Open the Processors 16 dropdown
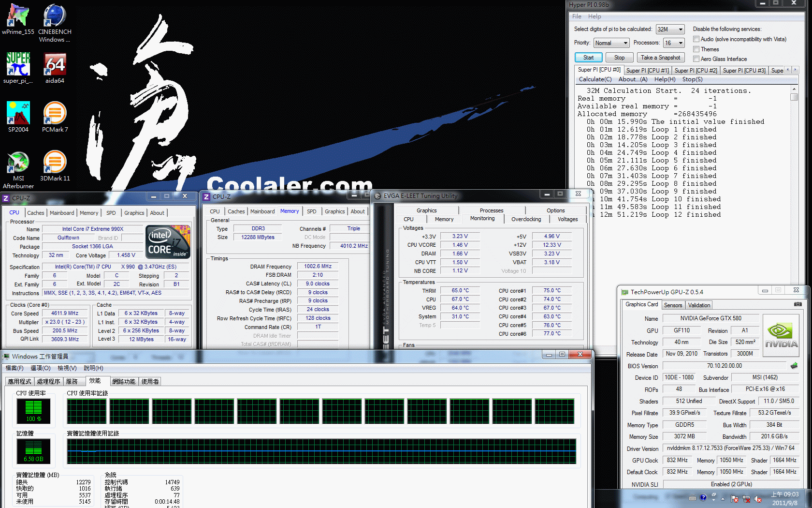The image size is (812, 508). 674,43
